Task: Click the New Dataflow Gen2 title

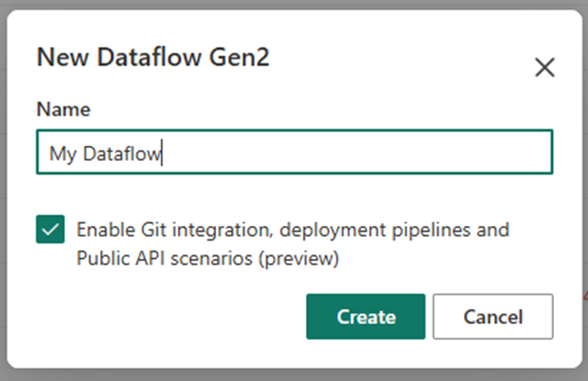Action: (x=153, y=57)
